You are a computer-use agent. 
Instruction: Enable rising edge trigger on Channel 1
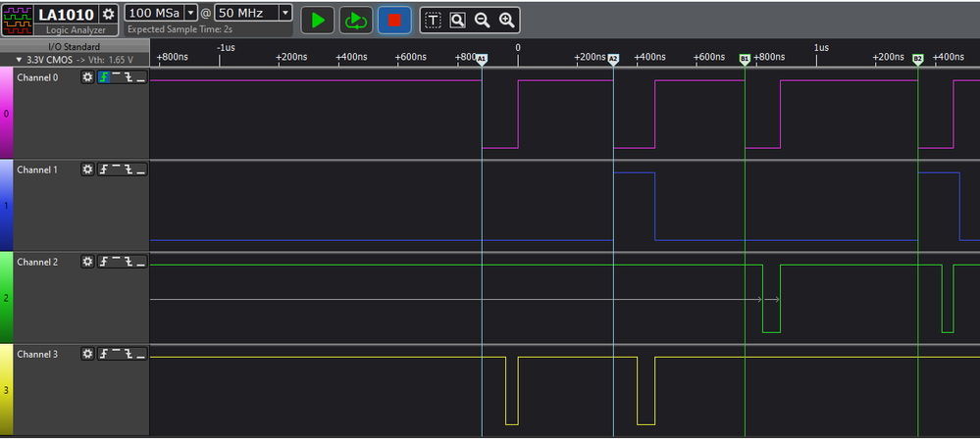[104, 170]
